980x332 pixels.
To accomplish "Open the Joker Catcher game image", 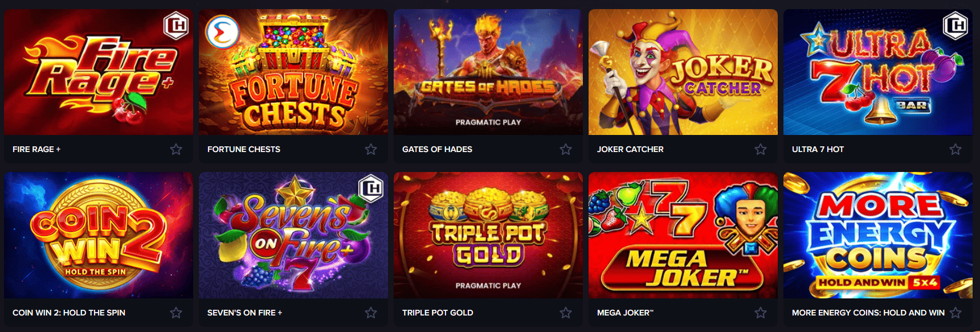I will click(x=683, y=72).
